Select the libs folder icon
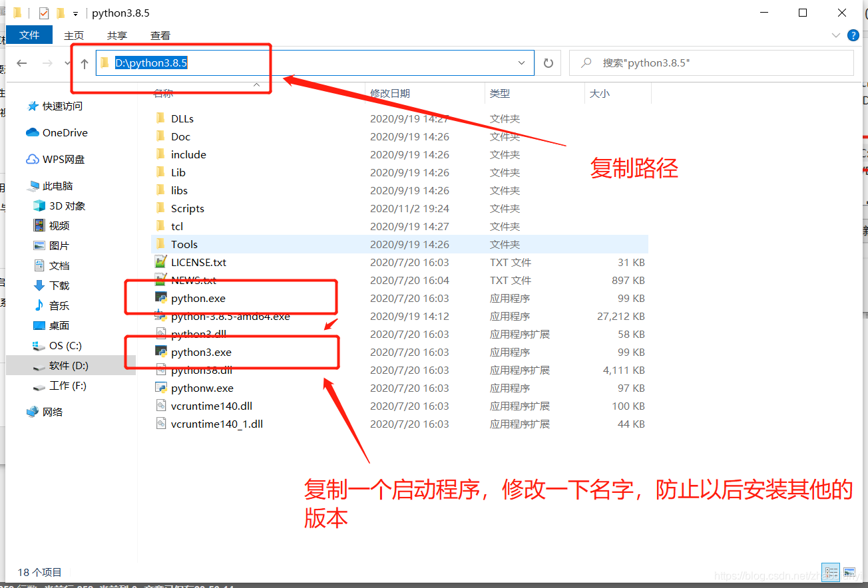This screenshot has width=868, height=588. coord(160,190)
